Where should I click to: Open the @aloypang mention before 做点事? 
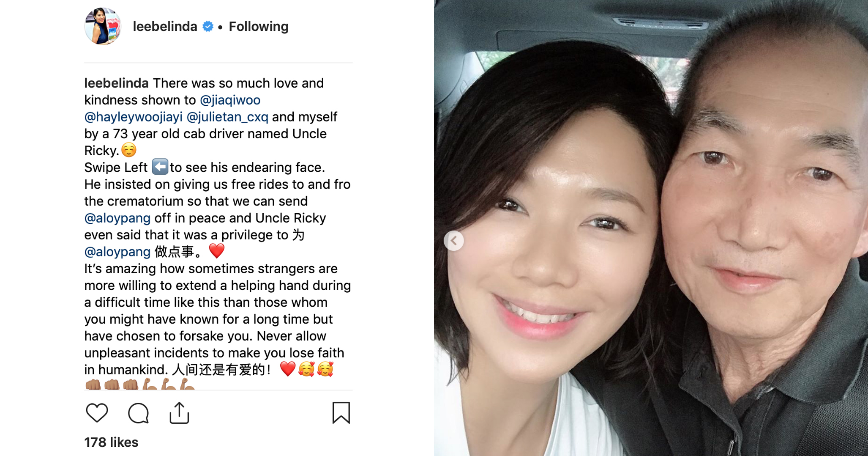117,252
